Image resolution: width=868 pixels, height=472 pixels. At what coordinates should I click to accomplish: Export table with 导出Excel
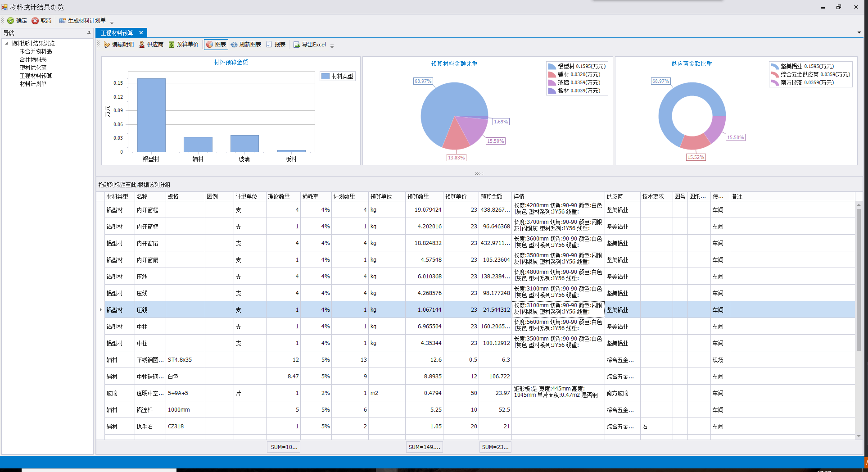pyautogui.click(x=310, y=45)
